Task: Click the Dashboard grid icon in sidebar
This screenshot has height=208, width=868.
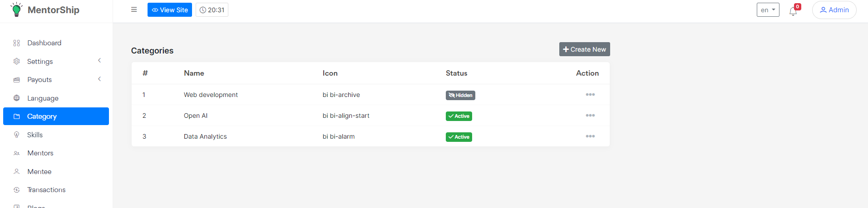Action: tap(17, 43)
